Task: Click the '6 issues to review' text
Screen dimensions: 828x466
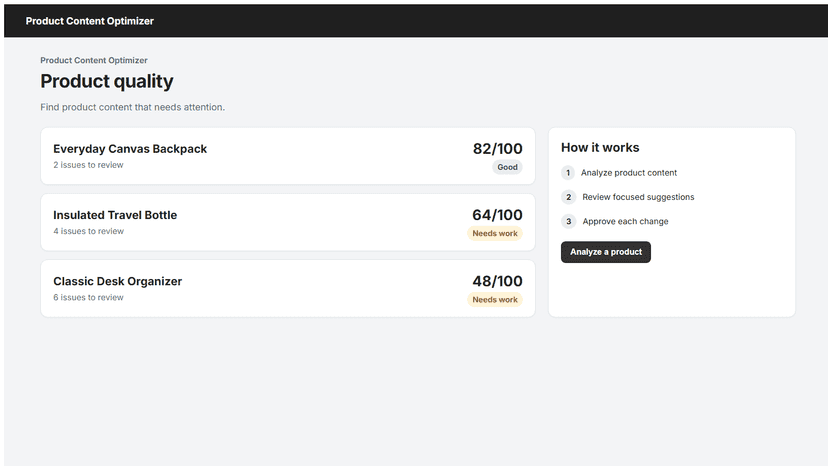Action: 88,297
